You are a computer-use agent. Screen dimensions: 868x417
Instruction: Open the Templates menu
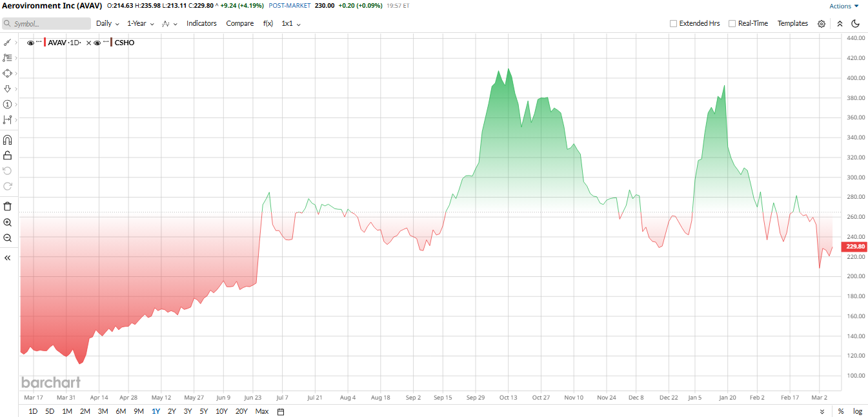[x=792, y=23]
